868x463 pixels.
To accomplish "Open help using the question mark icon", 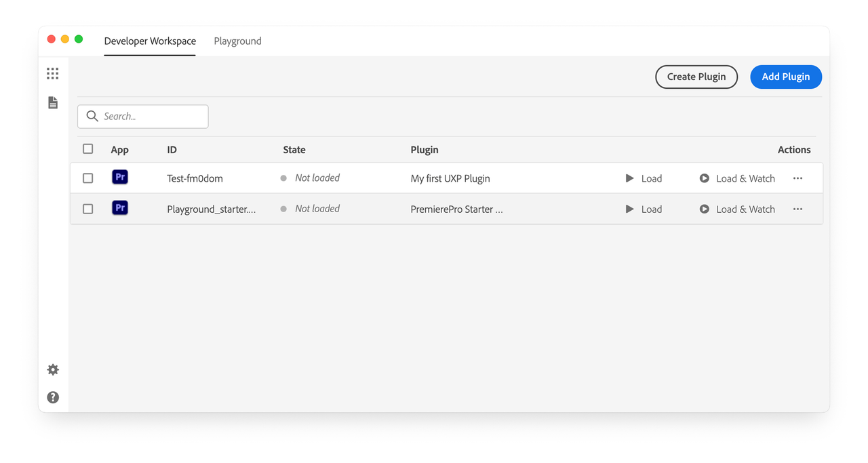I will point(52,397).
